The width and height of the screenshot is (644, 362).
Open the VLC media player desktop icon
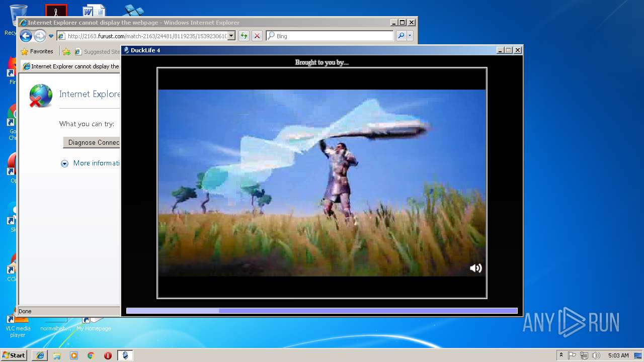[18, 326]
